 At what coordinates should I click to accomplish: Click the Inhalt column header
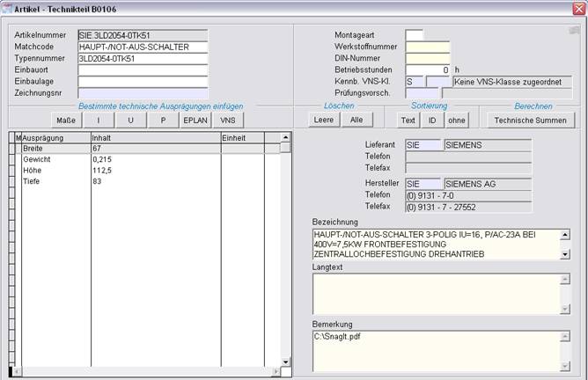click(154, 138)
